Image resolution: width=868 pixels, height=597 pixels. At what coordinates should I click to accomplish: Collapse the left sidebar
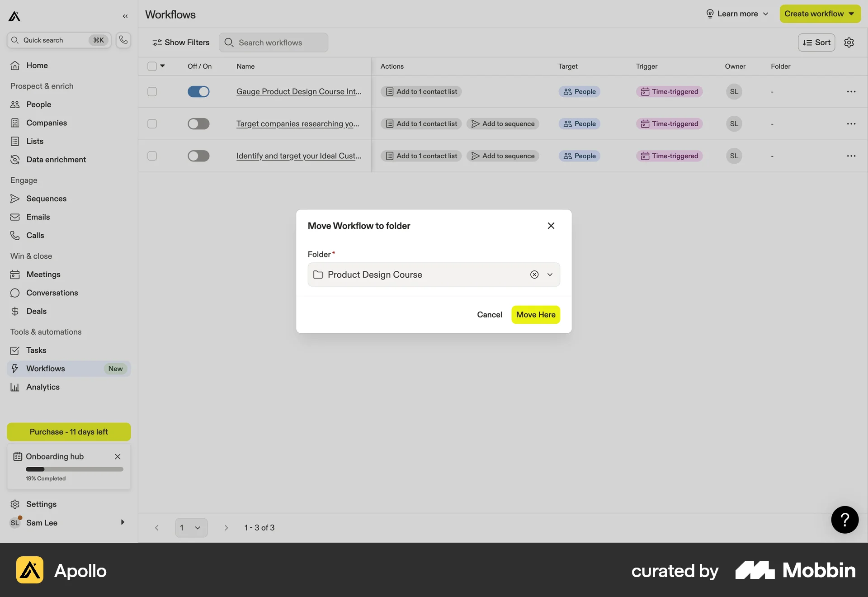click(x=125, y=16)
